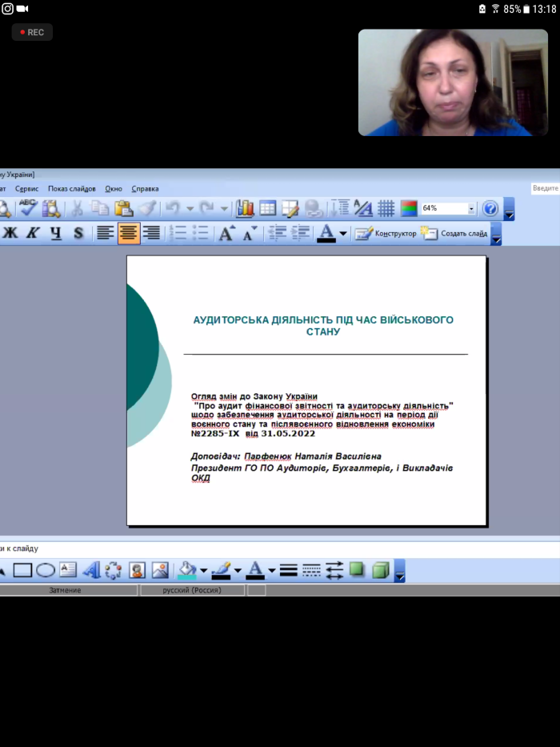Viewport: 560px width, 747px height.
Task: Click the Конструктор button
Action: [386, 234]
